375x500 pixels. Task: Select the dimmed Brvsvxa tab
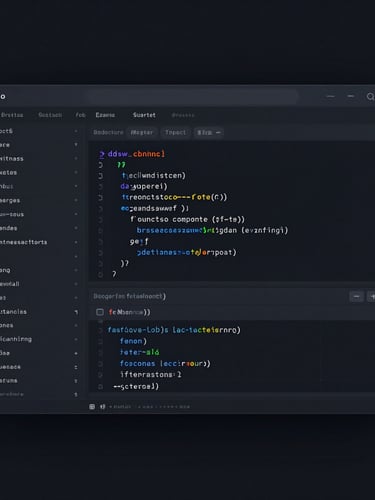click(183, 115)
